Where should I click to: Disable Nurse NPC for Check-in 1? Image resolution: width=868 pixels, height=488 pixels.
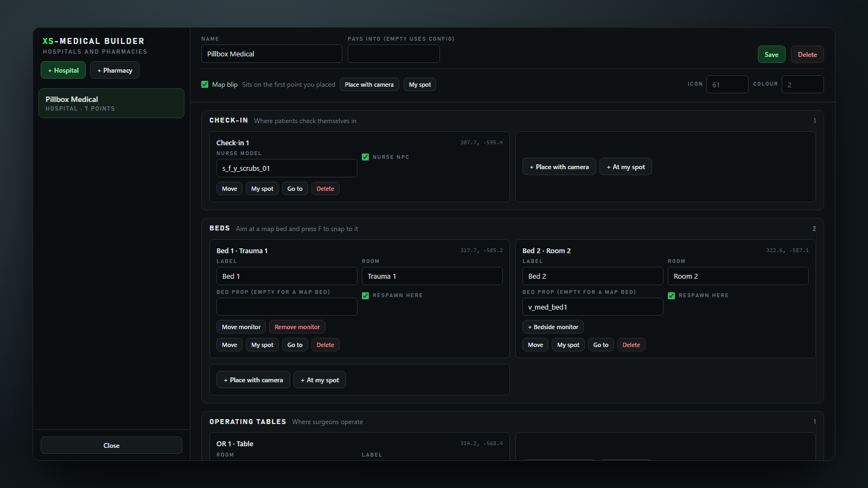[x=365, y=157]
